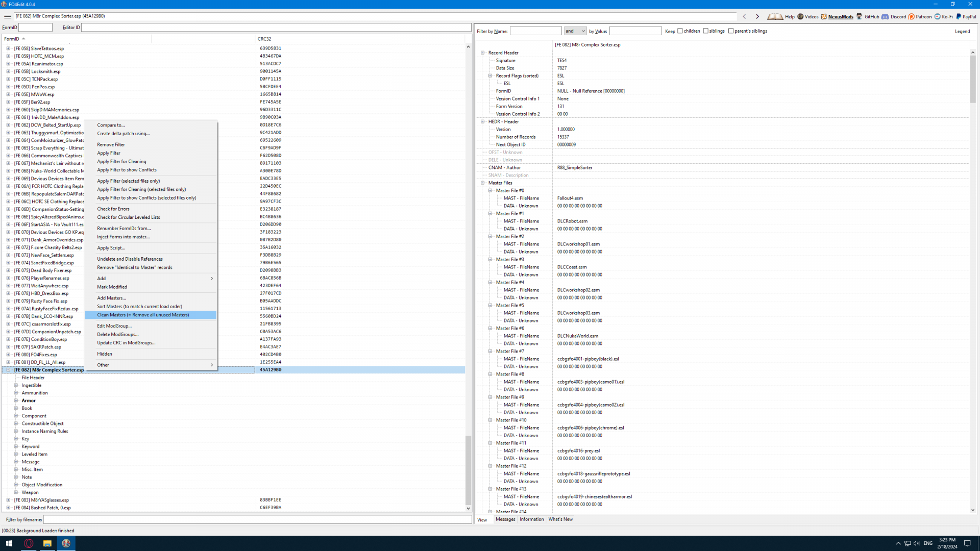Open the hamburger main menu icon
The image size is (980, 551).
click(7, 16)
